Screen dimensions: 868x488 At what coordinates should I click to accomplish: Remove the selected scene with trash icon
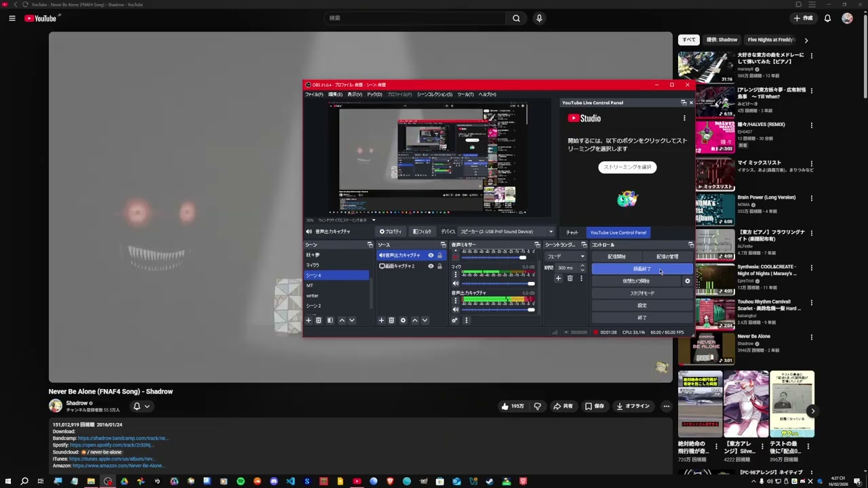[318, 320]
